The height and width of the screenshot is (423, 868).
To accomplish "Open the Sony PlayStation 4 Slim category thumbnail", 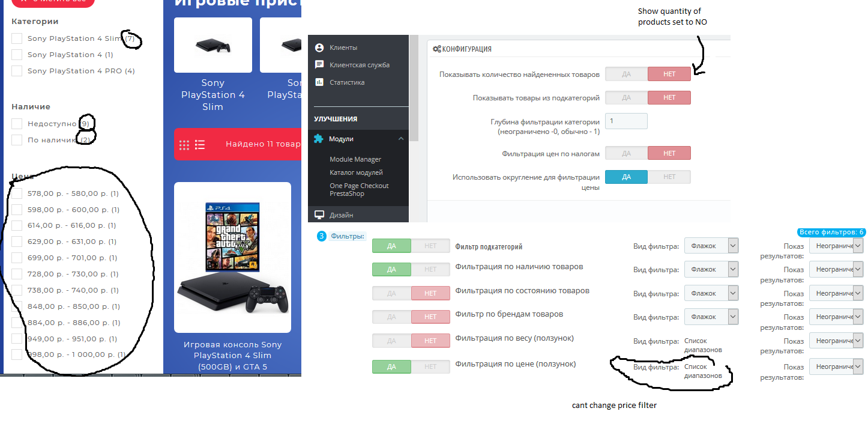I will pyautogui.click(x=213, y=45).
